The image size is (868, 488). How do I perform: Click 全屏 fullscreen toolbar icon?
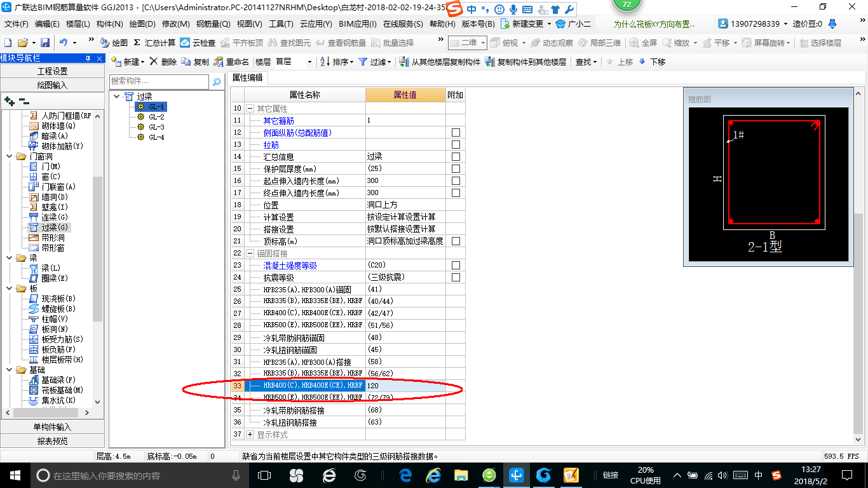(x=643, y=43)
